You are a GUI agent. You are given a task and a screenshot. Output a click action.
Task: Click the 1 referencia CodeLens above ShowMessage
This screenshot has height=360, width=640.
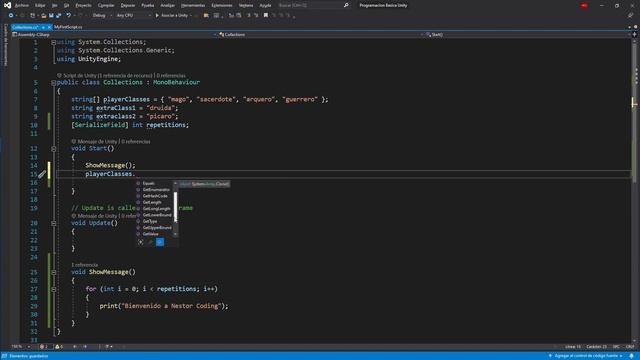coord(85,265)
